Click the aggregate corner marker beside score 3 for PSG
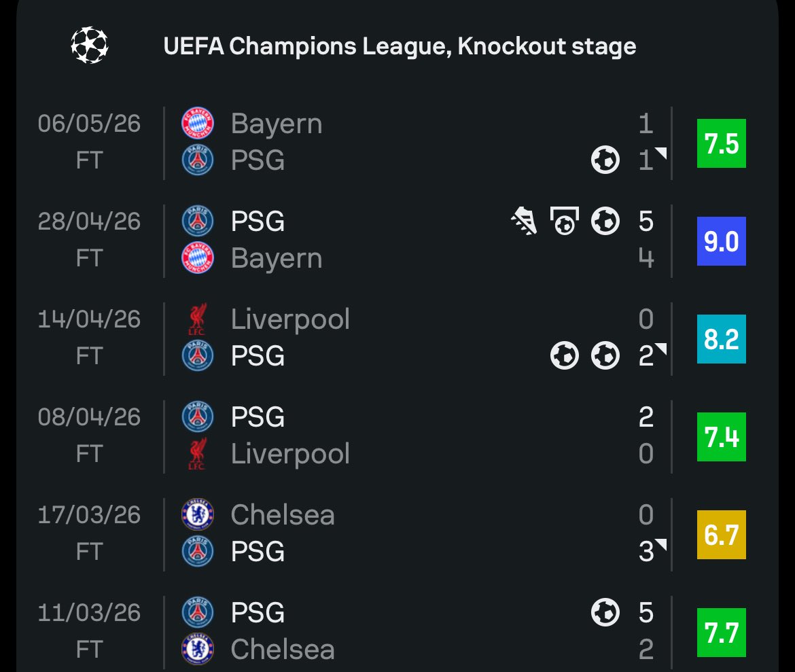 (x=661, y=545)
